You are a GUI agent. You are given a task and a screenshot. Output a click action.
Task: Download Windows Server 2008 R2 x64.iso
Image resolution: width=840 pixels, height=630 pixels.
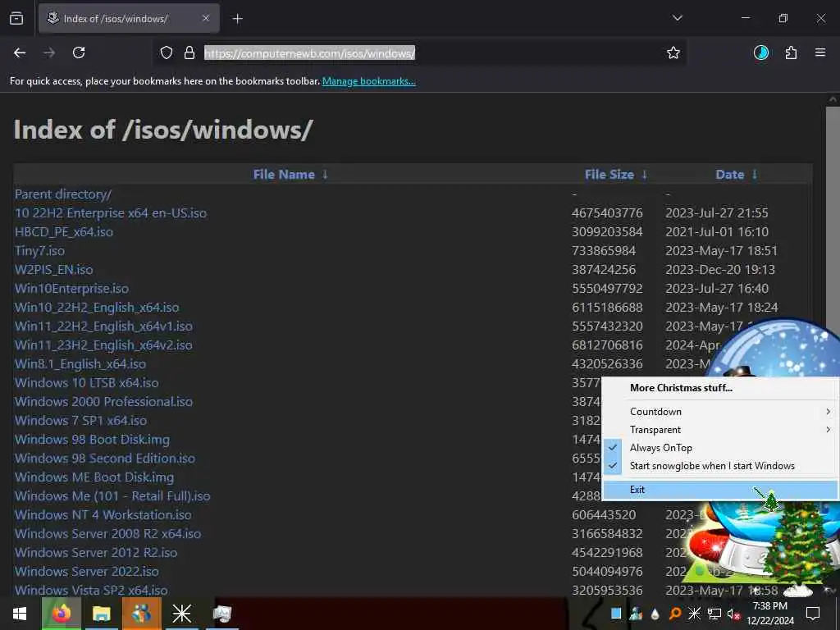(107, 533)
